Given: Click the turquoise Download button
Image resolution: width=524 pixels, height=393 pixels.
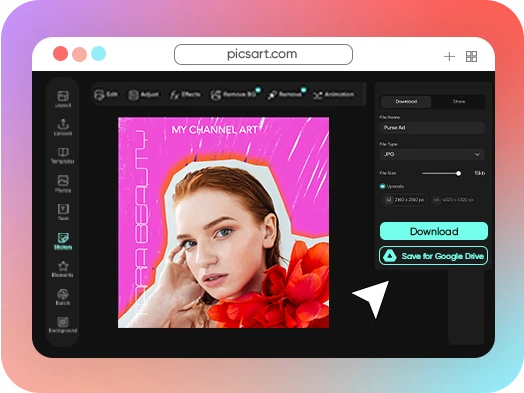Looking at the screenshot, I should 434,231.
